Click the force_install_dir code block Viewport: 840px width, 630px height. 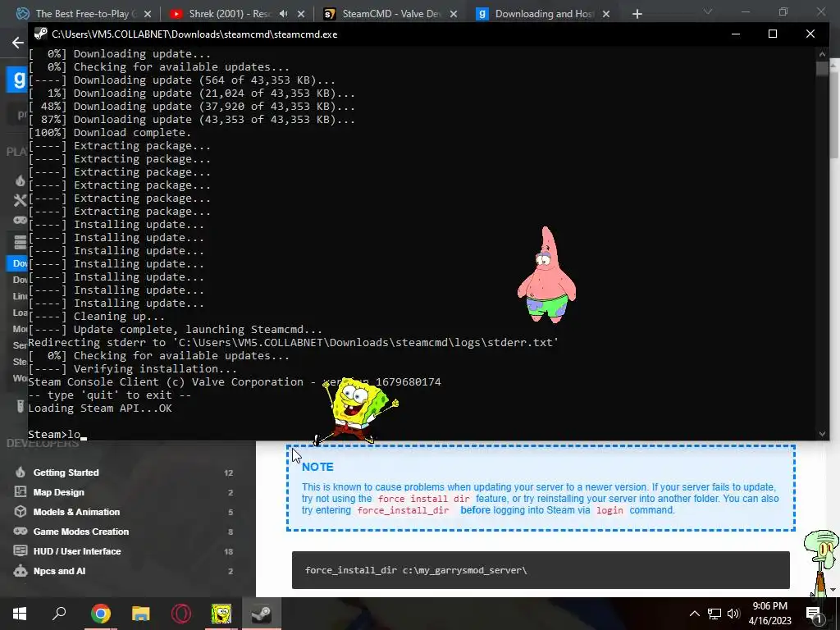coord(541,570)
